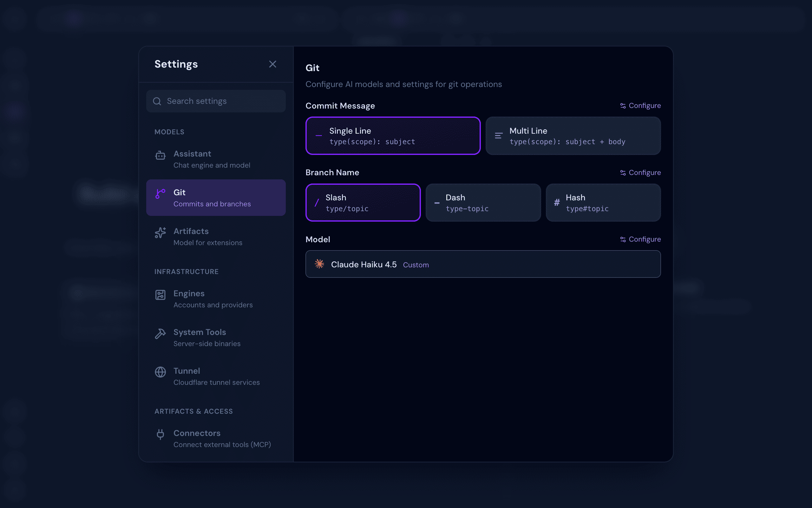Click sliders icon beside Branch Name Configure
Viewport: 812px width, 508px height.
(x=623, y=173)
